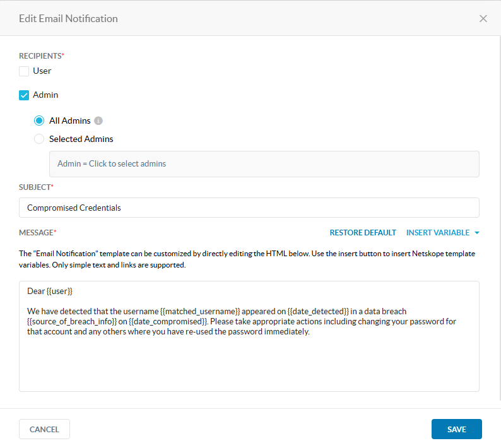Viewport: 501px width, 448px height.
Task: Close the Edit Email Notification dialog
Action: (483, 18)
